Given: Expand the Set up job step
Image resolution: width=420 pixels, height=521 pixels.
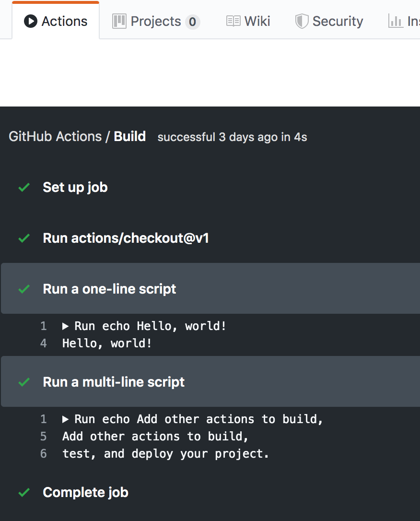Looking at the screenshot, I should pos(210,188).
